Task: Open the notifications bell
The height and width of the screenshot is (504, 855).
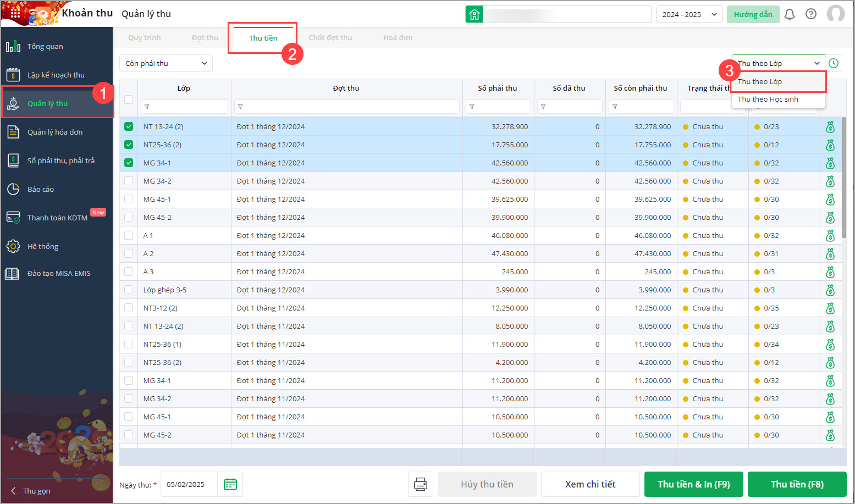Action: (x=790, y=14)
